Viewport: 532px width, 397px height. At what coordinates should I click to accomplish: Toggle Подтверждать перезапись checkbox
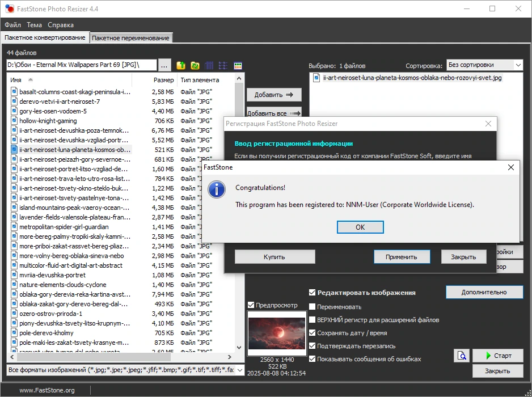tap(312, 346)
